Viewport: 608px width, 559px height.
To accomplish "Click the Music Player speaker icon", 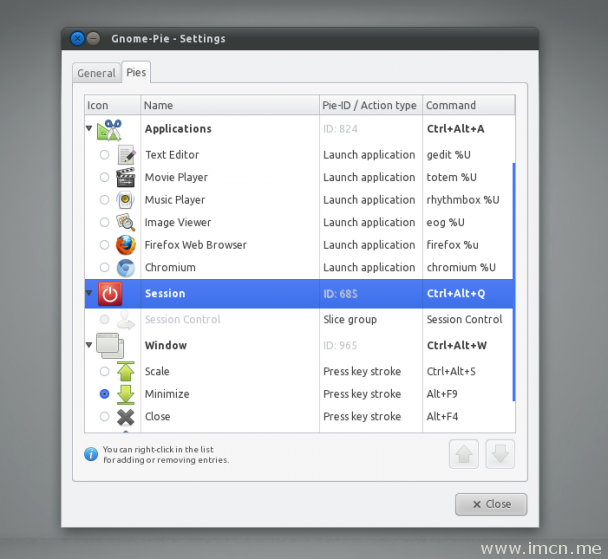I will (x=126, y=200).
